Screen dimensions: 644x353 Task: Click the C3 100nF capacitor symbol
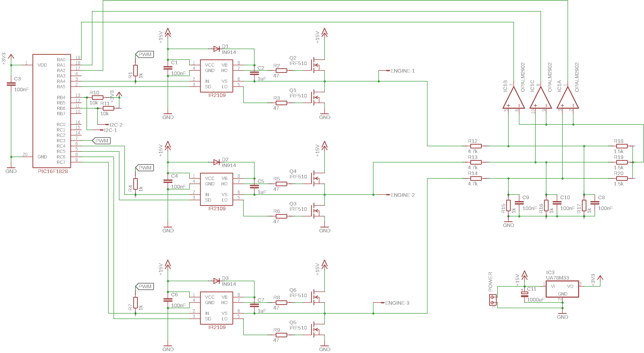tap(11, 84)
